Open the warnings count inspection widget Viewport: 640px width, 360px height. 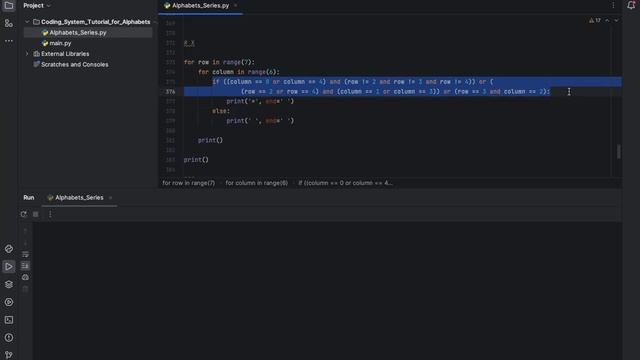pos(595,20)
